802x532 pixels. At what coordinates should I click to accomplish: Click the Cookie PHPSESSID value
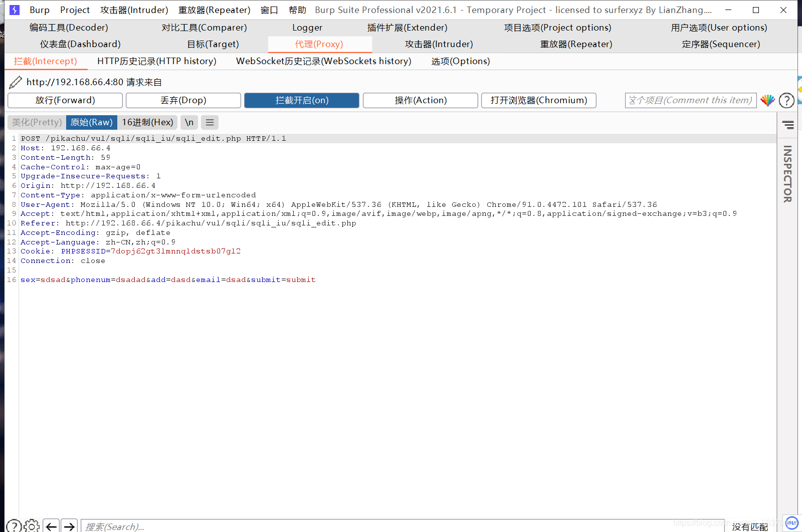pyautogui.click(x=176, y=251)
